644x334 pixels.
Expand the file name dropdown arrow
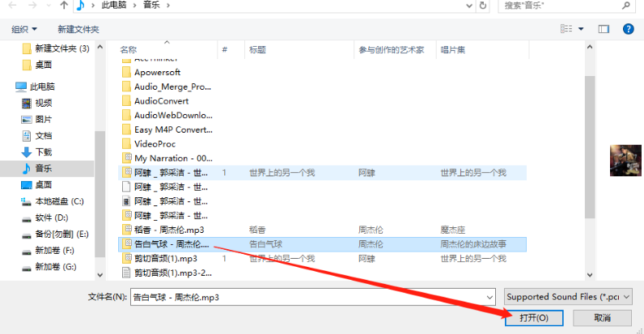(489, 297)
